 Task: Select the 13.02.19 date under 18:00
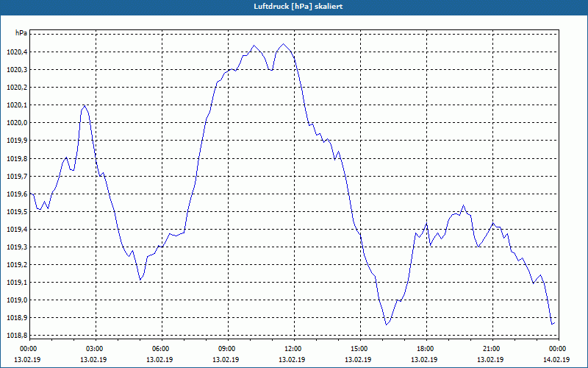click(424, 359)
